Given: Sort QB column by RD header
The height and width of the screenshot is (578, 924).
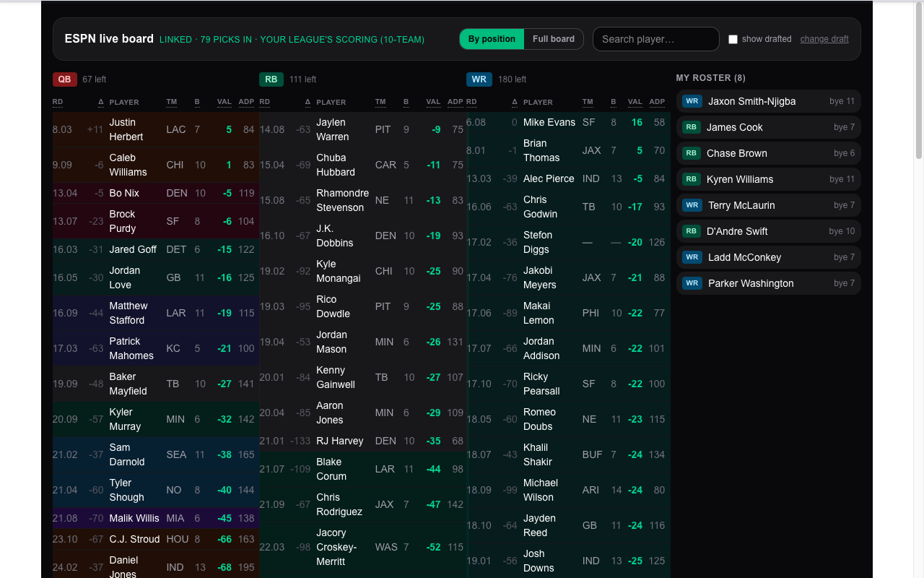Looking at the screenshot, I should (58, 102).
